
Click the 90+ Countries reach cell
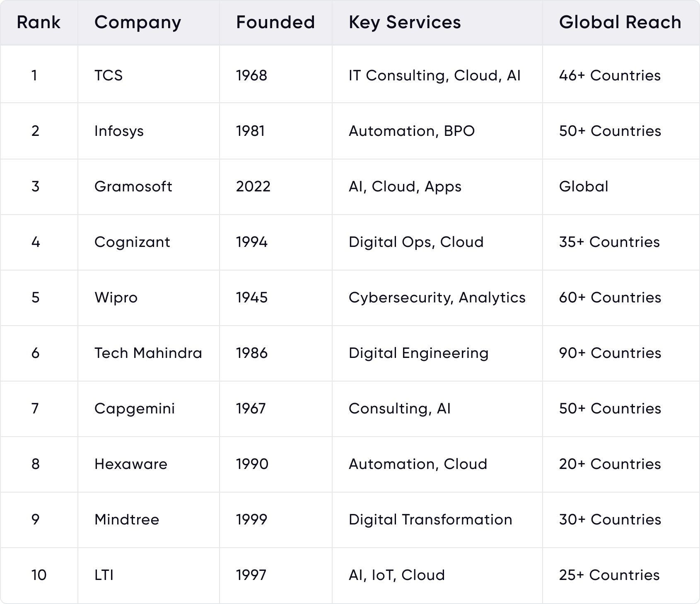click(x=610, y=353)
